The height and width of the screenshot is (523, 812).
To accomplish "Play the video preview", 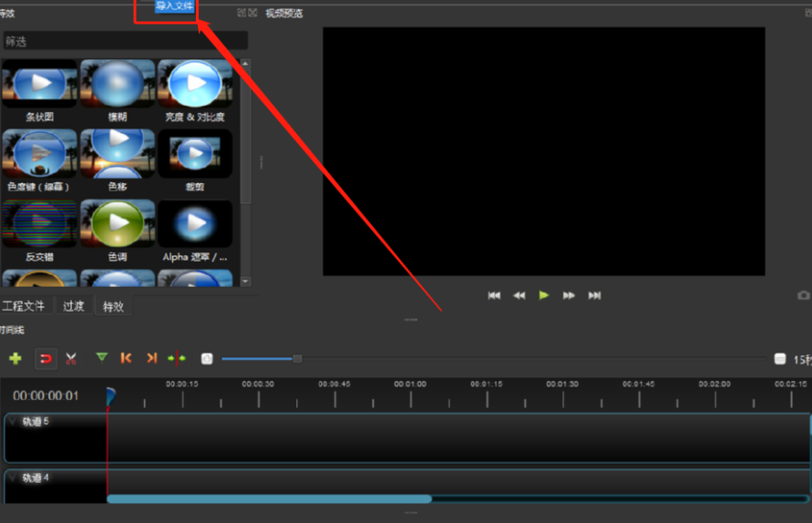I will (x=544, y=295).
